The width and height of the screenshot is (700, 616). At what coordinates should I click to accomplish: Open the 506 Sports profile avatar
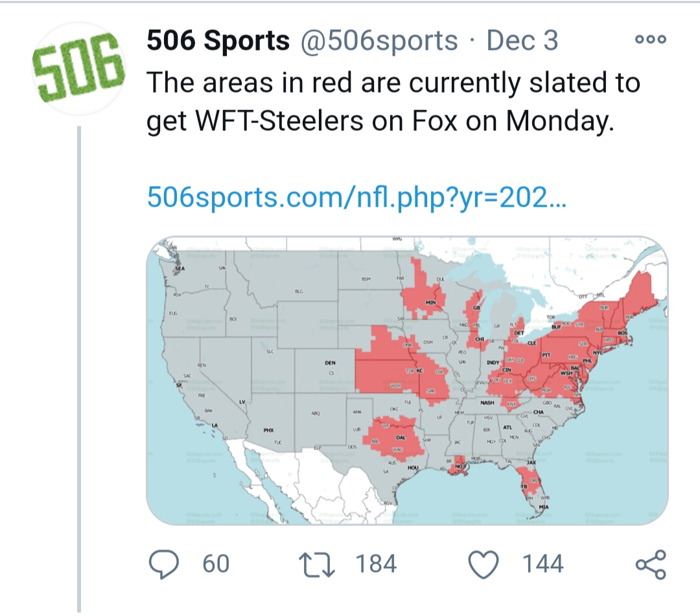coord(78,68)
